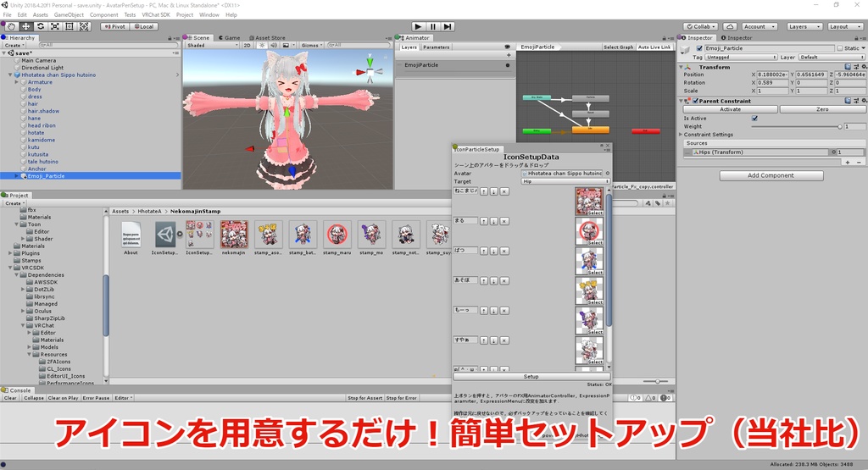Click the Step frame button
The width and height of the screenshot is (868, 470).
[448, 26]
